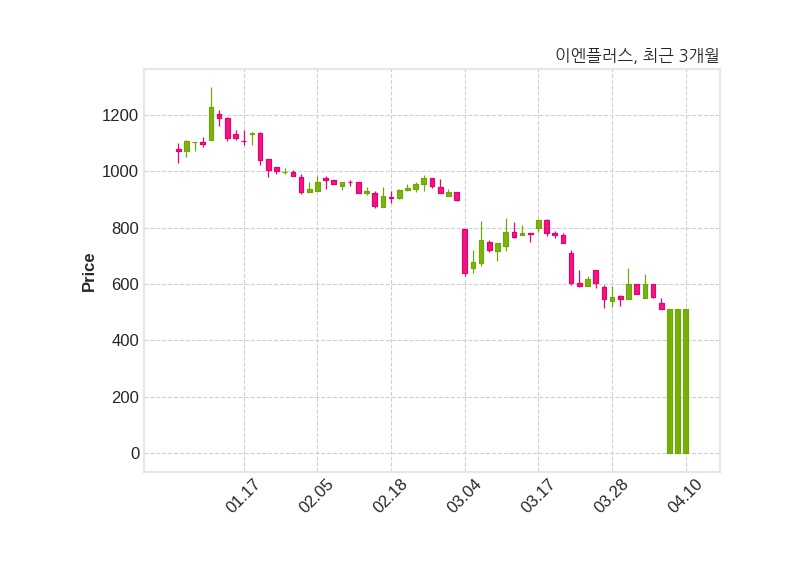Image resolution: width=800 pixels, height=575 pixels.
Task: Click the 1000 price axis label
Action: click(120, 171)
